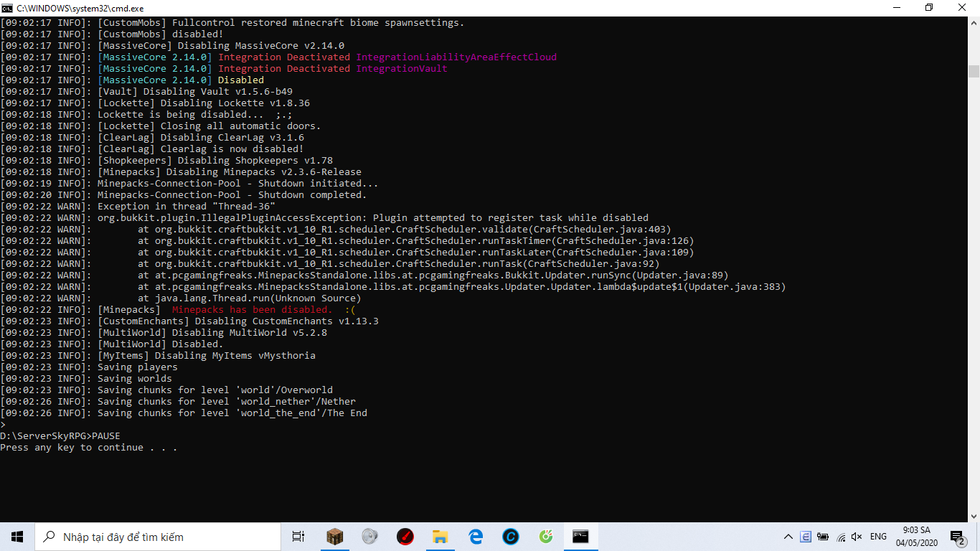Click "Shutdown initiated..." log text
Viewport: 980px width, 551px height.
(319, 184)
